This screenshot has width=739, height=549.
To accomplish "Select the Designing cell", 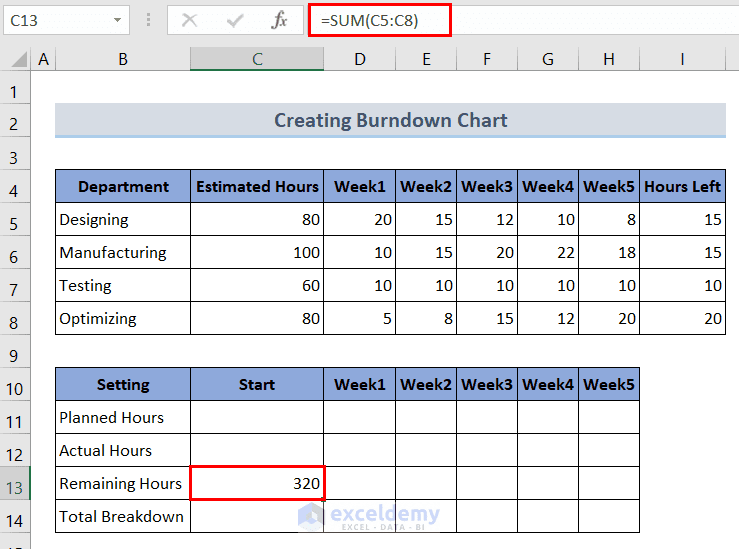I will [x=123, y=220].
